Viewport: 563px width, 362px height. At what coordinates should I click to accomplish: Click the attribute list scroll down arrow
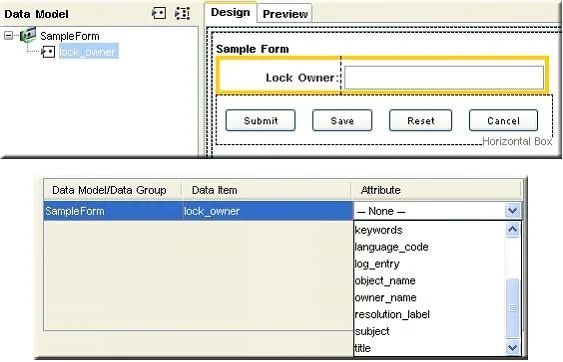512,347
